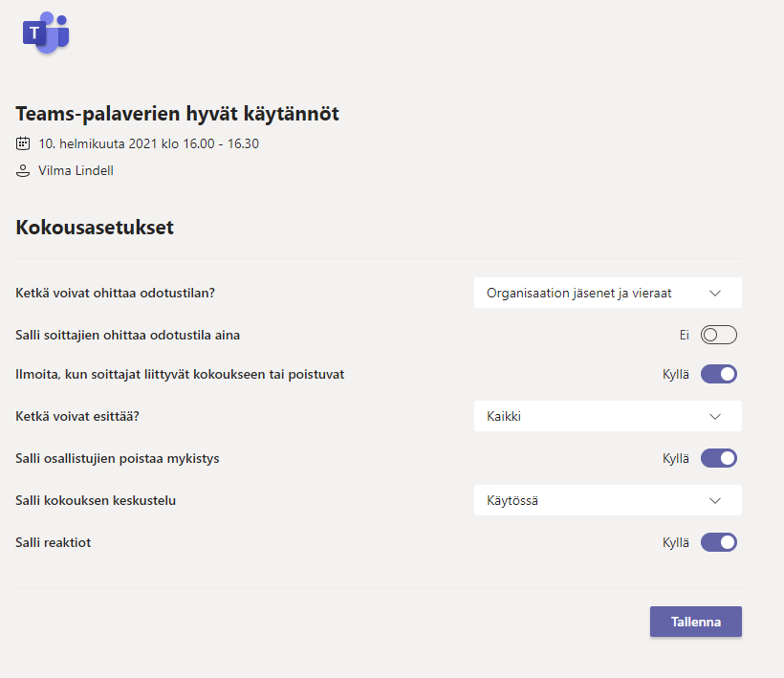Click the Microsoft Teams logo
The width and height of the screenshot is (784, 678).
tap(46, 33)
